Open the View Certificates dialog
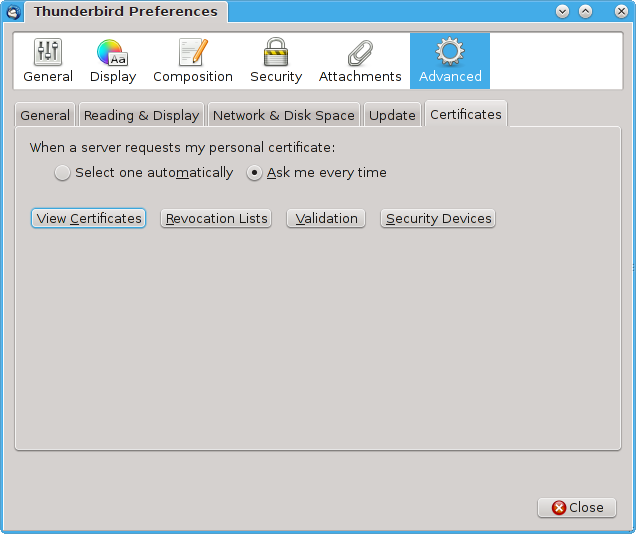Image resolution: width=636 pixels, height=534 pixels. pyautogui.click(x=88, y=219)
